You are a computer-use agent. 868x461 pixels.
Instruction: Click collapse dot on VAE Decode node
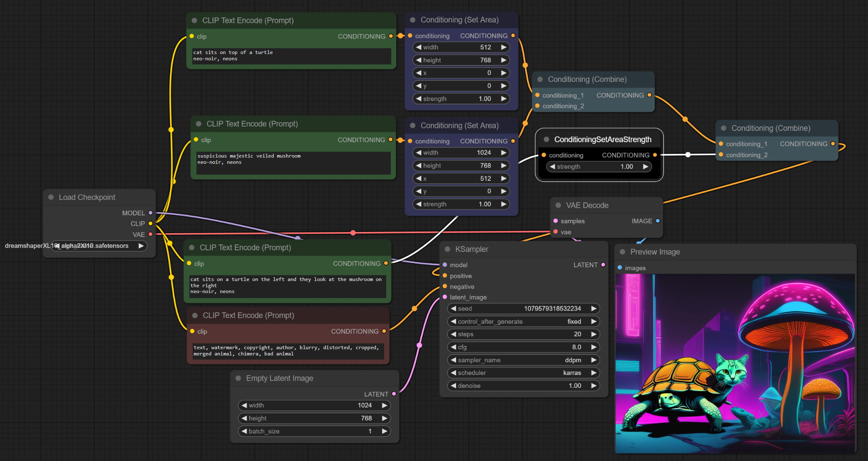pos(558,205)
